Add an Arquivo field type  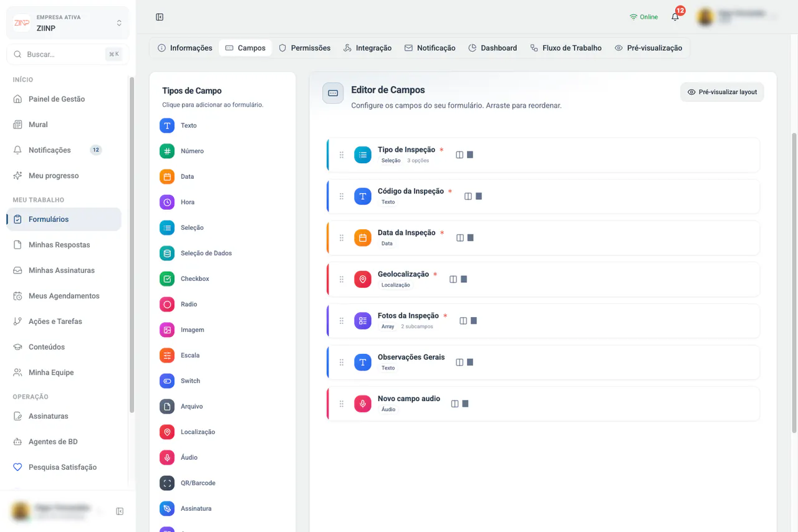tap(181, 406)
